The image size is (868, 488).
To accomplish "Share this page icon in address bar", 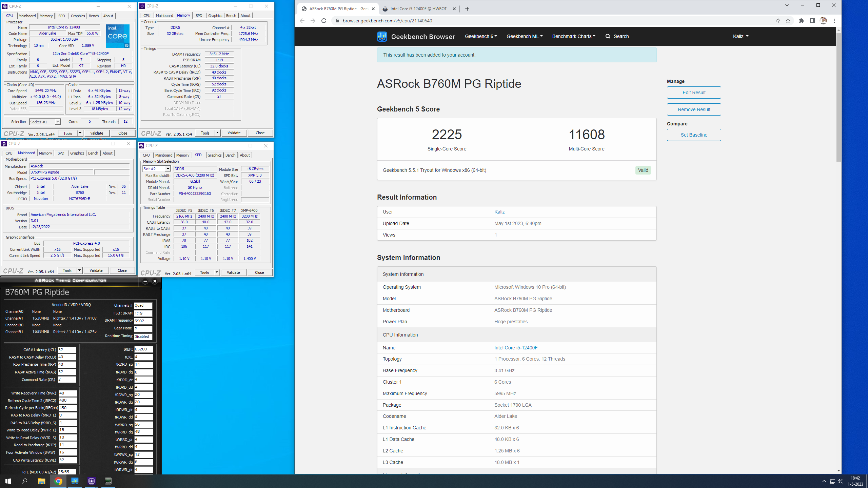I will [x=777, y=21].
